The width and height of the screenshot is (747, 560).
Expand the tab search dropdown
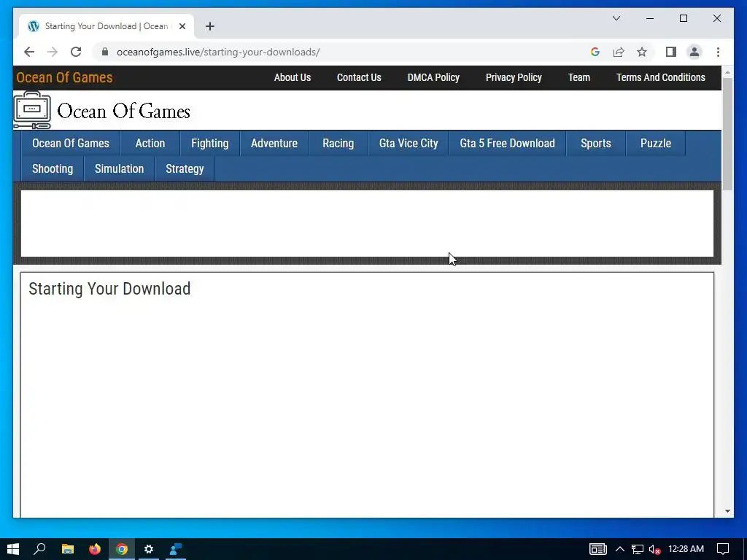click(x=616, y=18)
